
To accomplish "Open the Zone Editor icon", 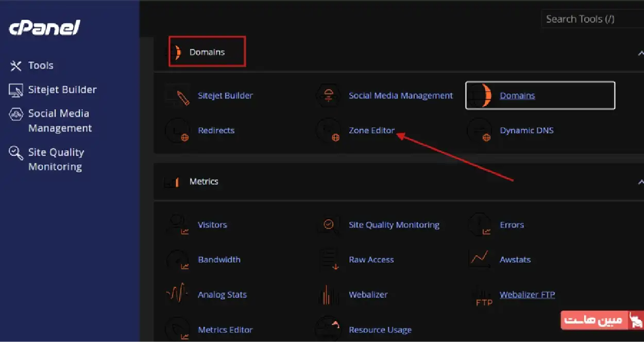I will click(328, 131).
